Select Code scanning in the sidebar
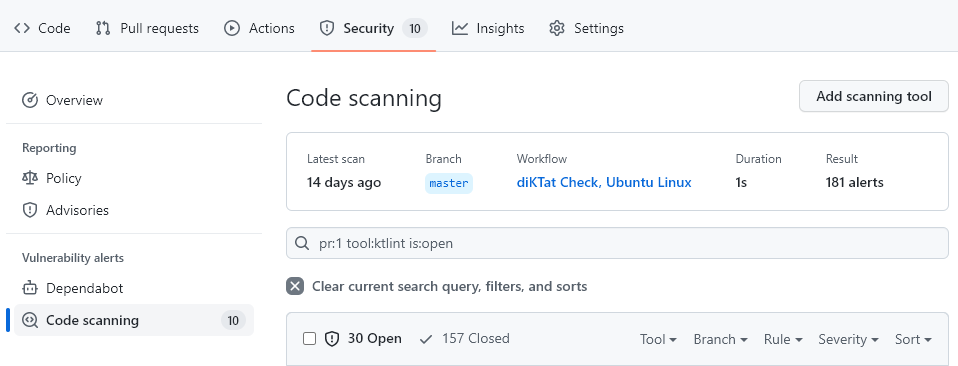This screenshot has width=958, height=366. click(x=134, y=320)
